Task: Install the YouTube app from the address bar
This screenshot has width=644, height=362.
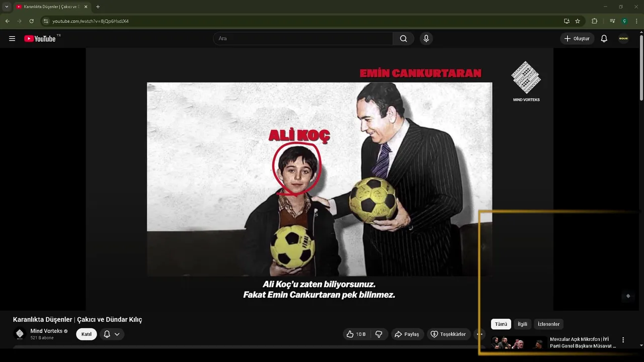Action: pyautogui.click(x=567, y=21)
